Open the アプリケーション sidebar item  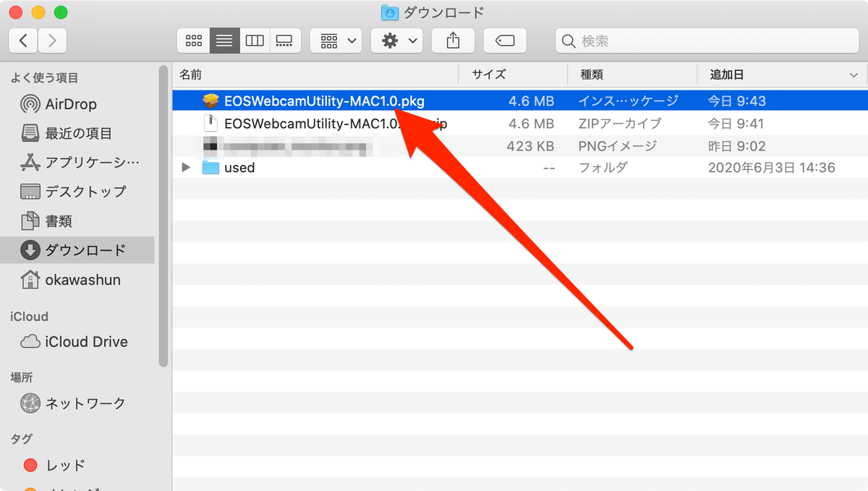[x=80, y=162]
